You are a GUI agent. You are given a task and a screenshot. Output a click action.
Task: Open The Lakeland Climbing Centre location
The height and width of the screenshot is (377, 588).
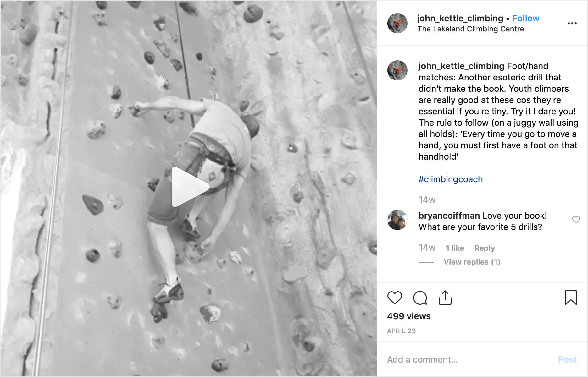pos(470,29)
